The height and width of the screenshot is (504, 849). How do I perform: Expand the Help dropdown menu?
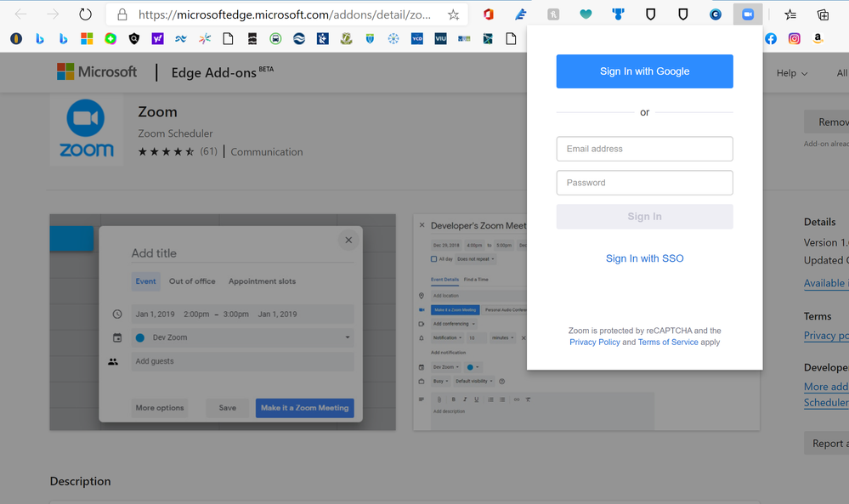[x=791, y=73]
